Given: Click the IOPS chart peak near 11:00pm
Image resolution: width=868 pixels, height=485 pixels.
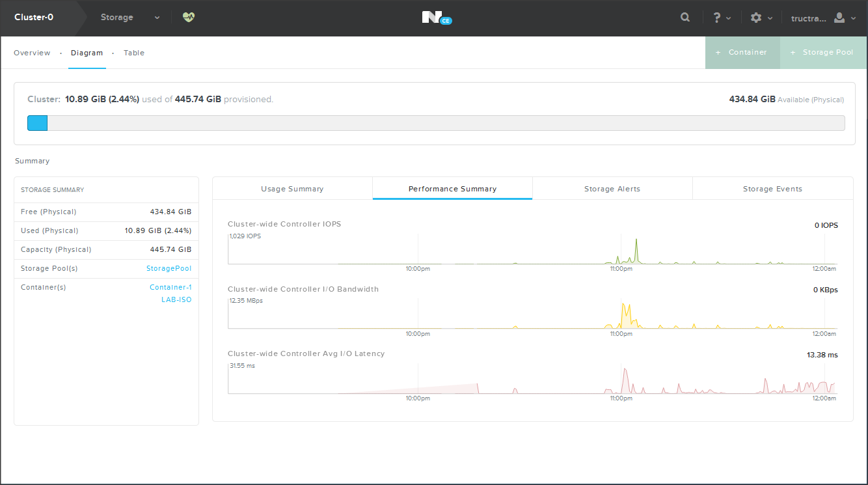Looking at the screenshot, I should tap(636, 242).
